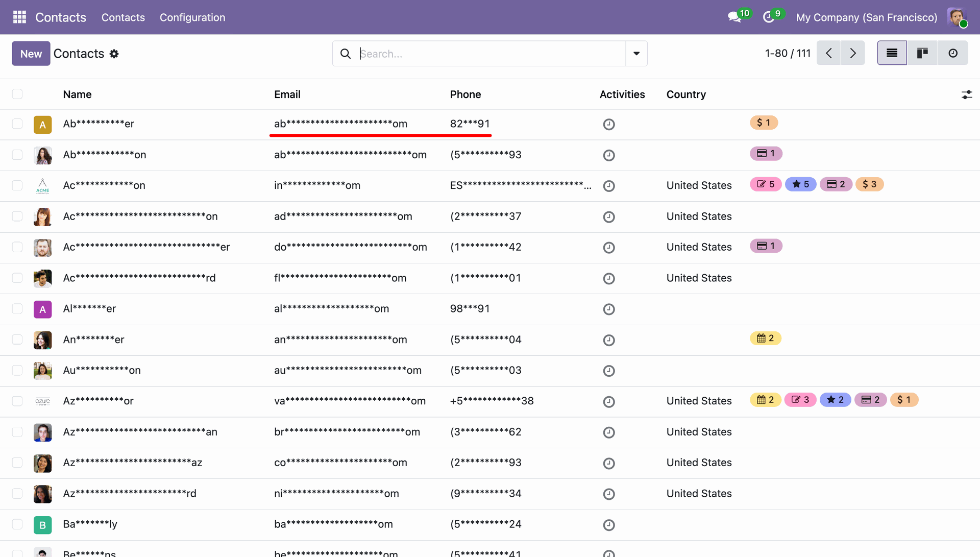Click the user avatar in top bar
This screenshot has height=557, width=980.
click(x=957, y=17)
